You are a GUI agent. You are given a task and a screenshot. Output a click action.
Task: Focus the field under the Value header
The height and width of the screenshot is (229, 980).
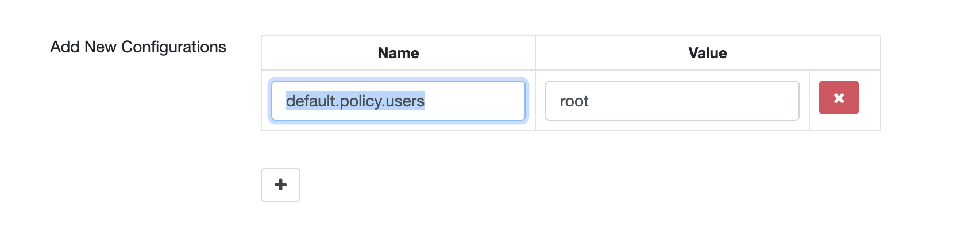click(x=672, y=101)
